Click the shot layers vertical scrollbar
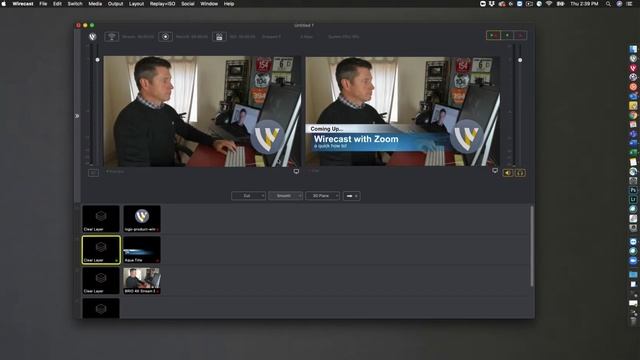The image size is (640, 360). (x=531, y=246)
